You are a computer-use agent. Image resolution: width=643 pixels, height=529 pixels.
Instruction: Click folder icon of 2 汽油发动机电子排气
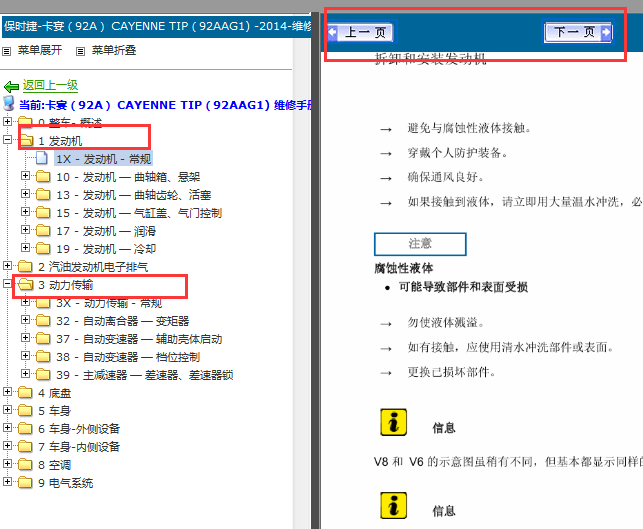(x=25, y=267)
